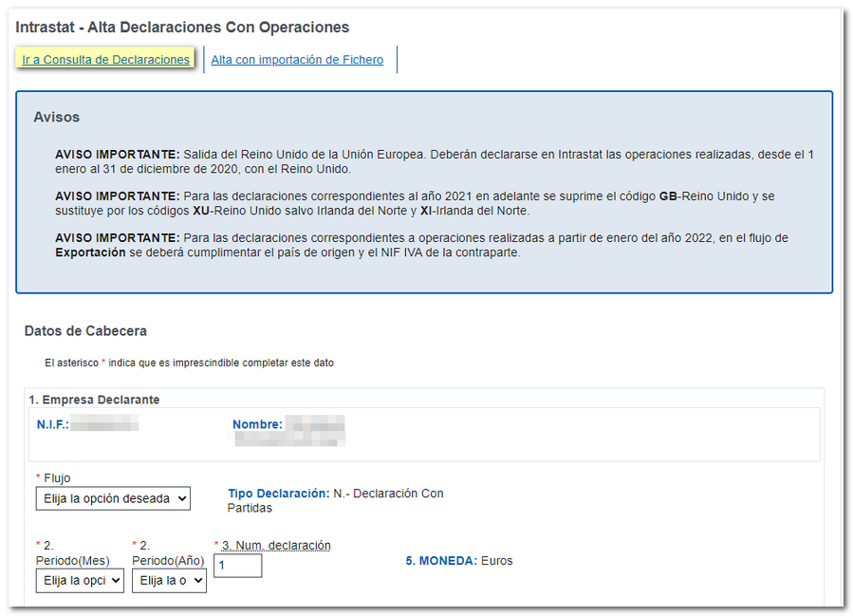Click the Flujo field label

[x=57, y=478]
